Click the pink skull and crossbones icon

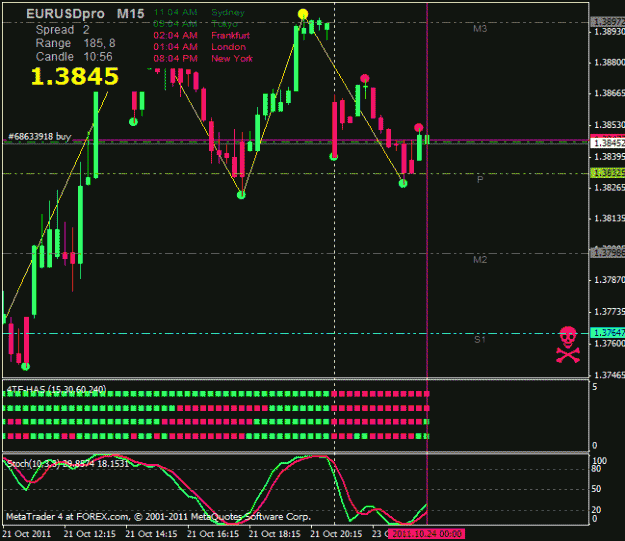(568, 345)
